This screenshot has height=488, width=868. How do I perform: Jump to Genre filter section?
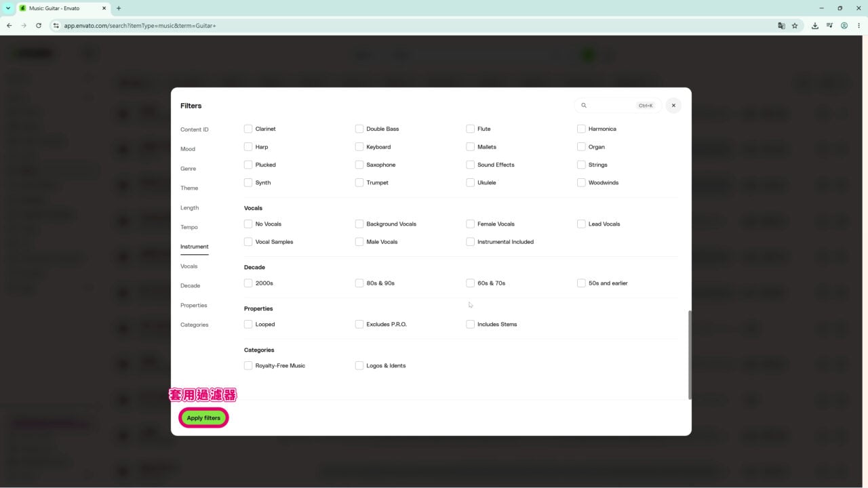point(188,169)
